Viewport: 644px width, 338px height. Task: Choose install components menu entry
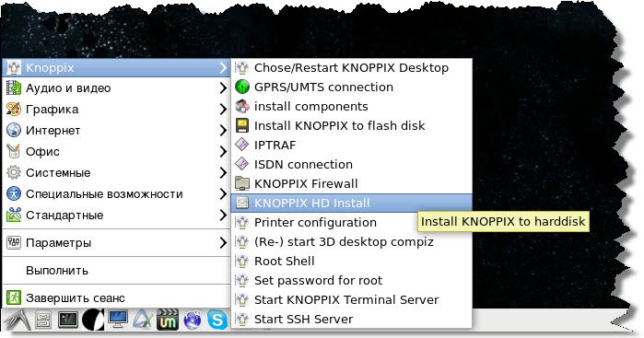(x=352, y=106)
